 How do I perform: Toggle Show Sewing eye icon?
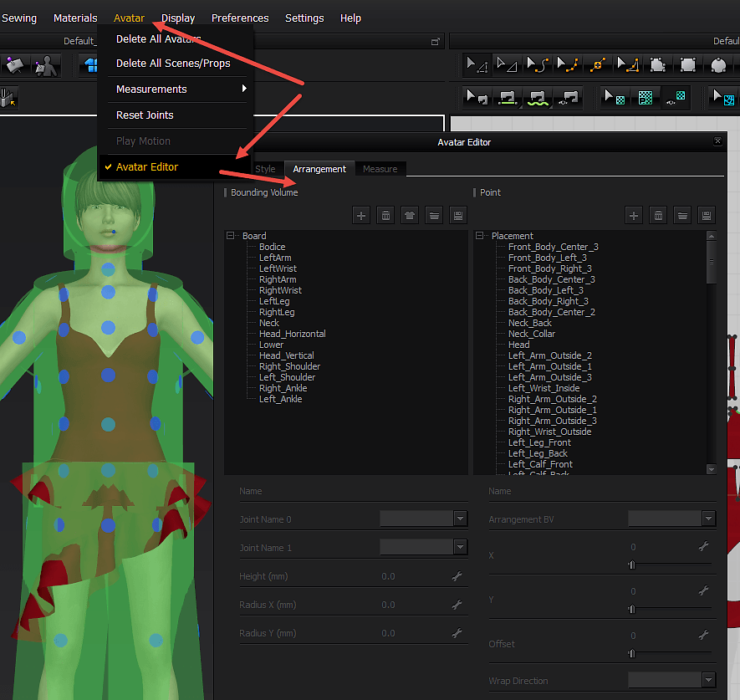pos(569,98)
